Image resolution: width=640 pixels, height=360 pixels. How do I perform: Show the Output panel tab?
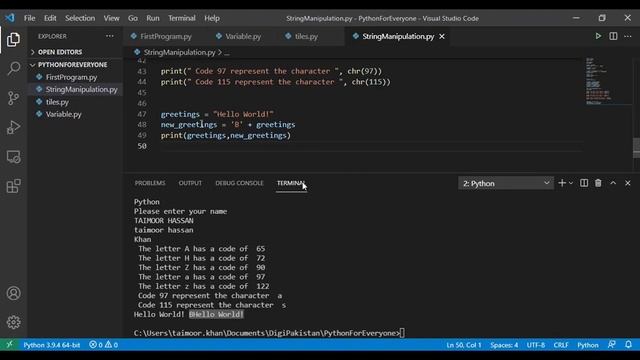[190, 183]
